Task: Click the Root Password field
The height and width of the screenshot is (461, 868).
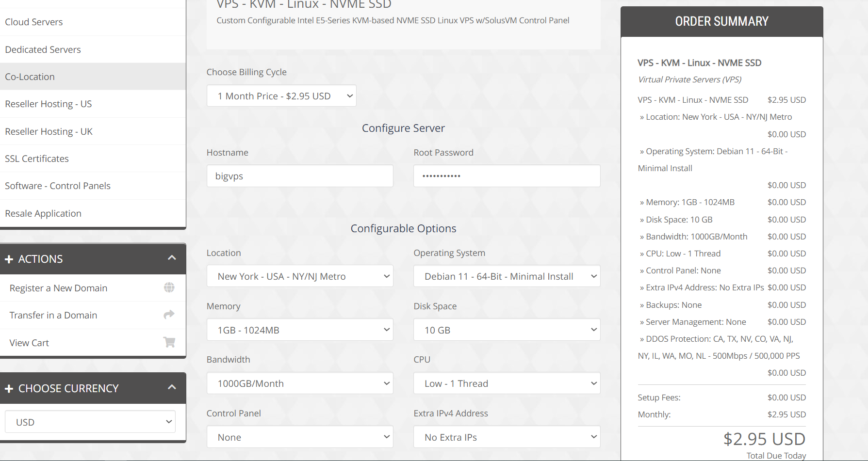Action: click(x=507, y=176)
